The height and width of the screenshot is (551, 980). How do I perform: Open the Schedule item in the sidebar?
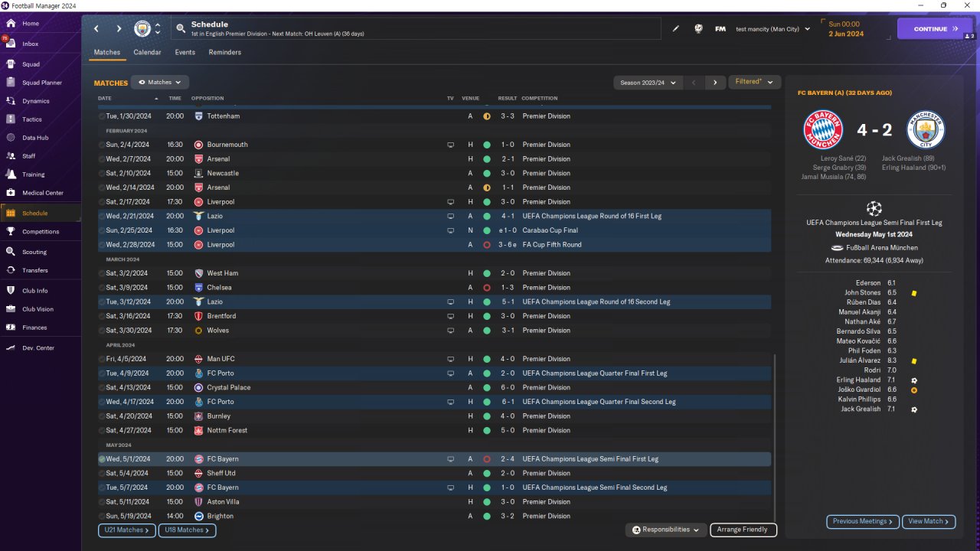(x=41, y=213)
